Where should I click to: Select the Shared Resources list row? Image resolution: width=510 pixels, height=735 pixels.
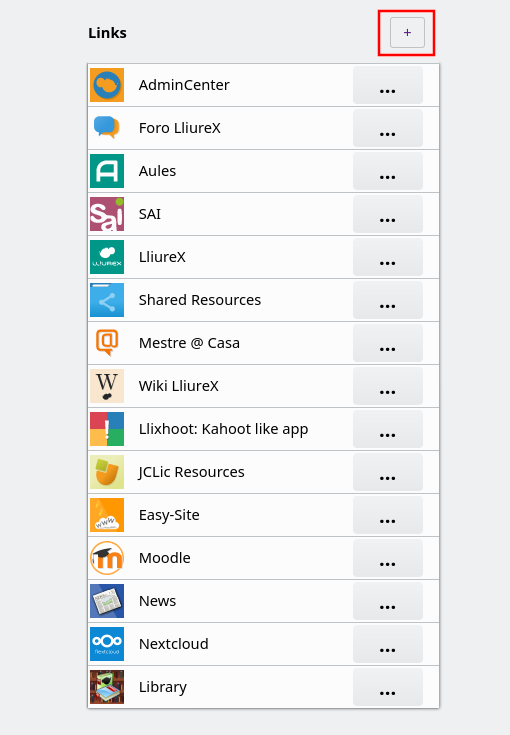pos(263,300)
